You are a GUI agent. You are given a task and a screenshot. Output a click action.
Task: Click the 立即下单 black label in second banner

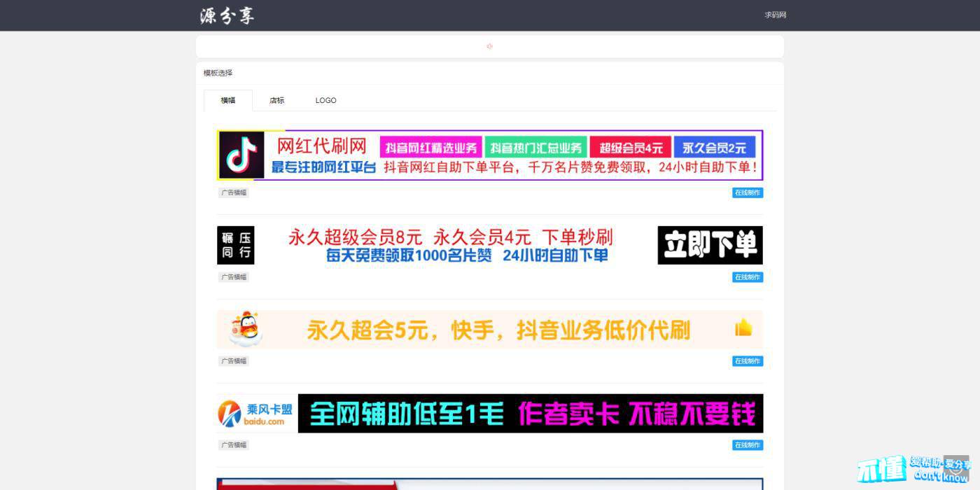[x=710, y=245]
